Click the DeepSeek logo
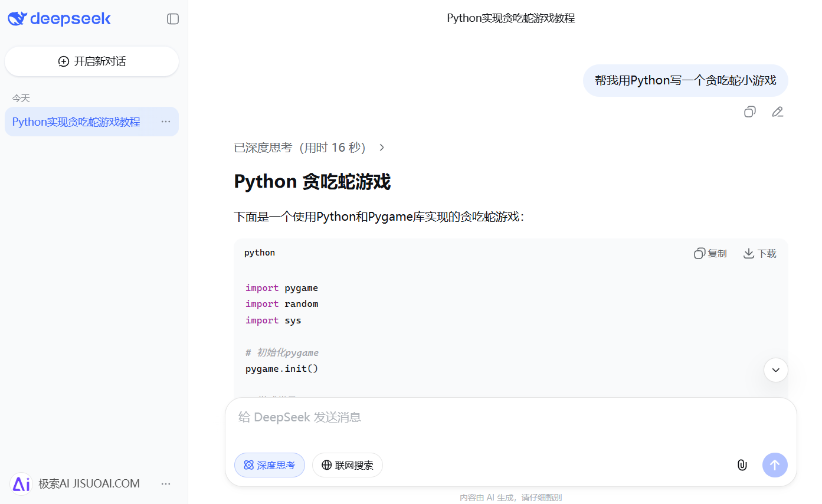The image size is (822, 504). coord(58,18)
